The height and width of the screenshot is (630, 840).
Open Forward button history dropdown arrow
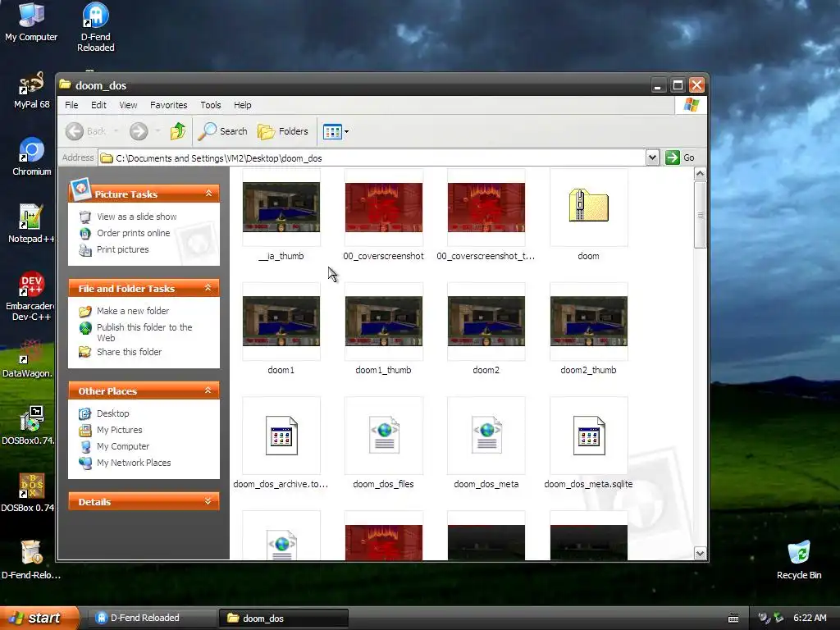157,131
